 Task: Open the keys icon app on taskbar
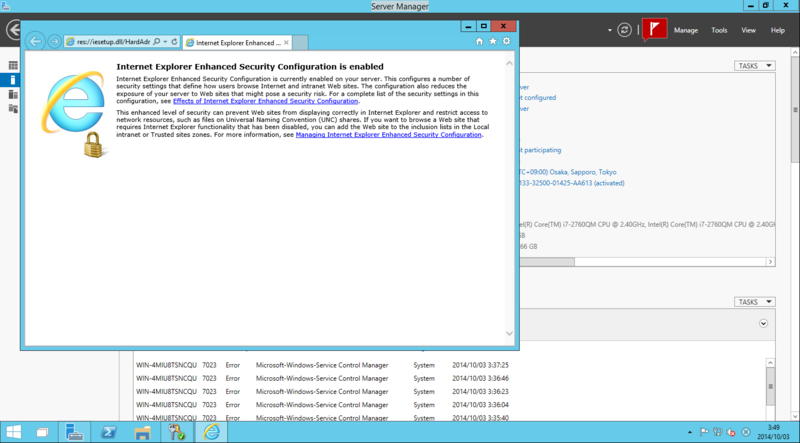pos(177,432)
